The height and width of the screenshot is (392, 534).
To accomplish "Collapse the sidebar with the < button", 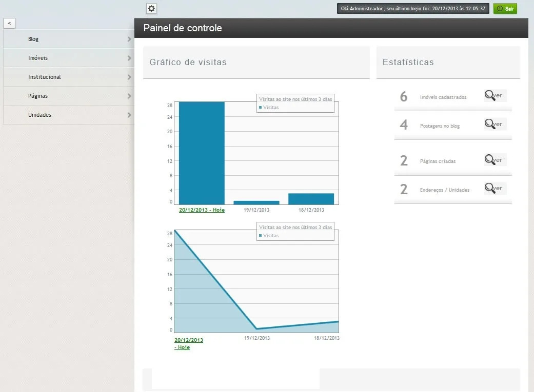I will [x=9, y=23].
